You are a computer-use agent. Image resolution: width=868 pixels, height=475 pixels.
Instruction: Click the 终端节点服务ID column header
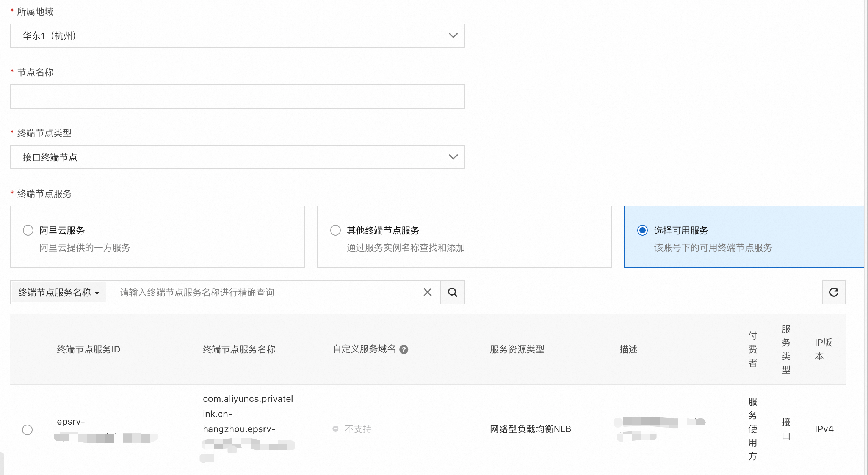click(88, 349)
